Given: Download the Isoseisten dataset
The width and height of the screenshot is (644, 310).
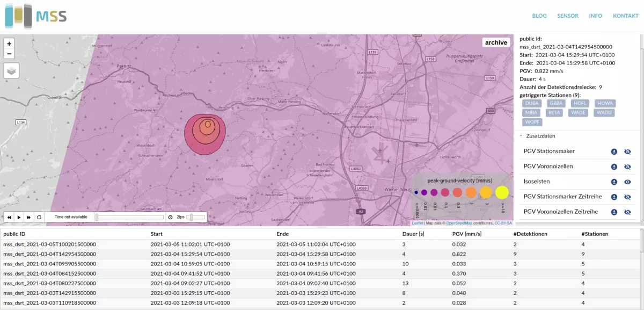Looking at the screenshot, I should 614,182.
